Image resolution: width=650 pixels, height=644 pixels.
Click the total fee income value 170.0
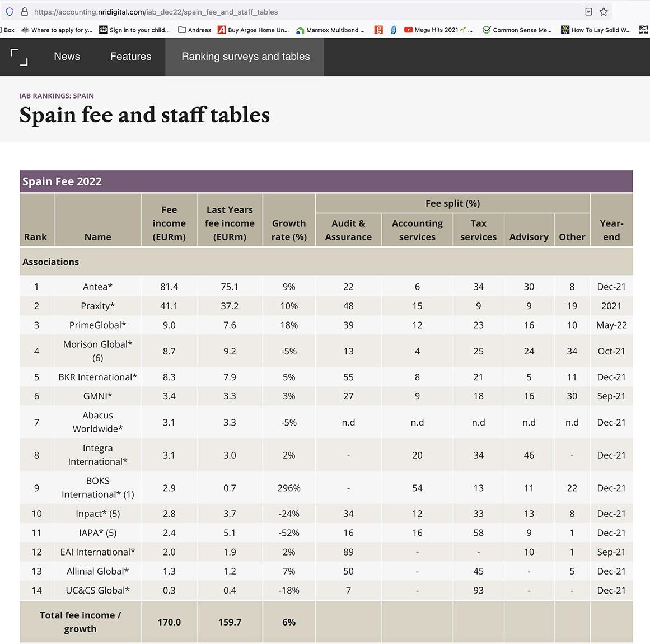coord(169,622)
